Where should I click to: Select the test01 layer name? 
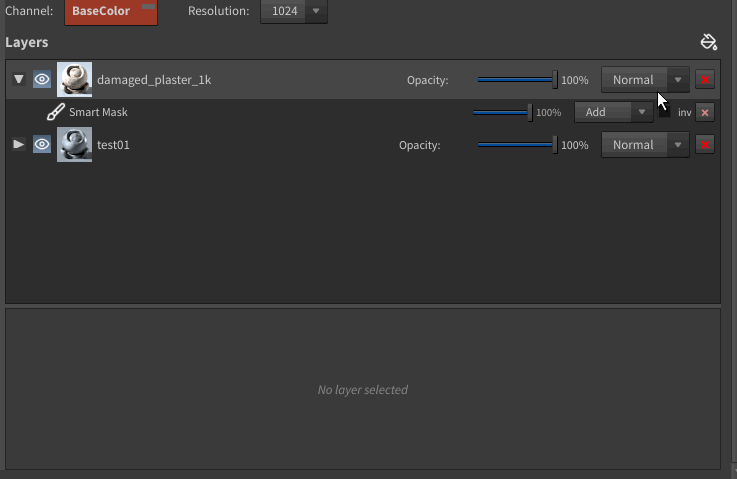click(x=113, y=145)
